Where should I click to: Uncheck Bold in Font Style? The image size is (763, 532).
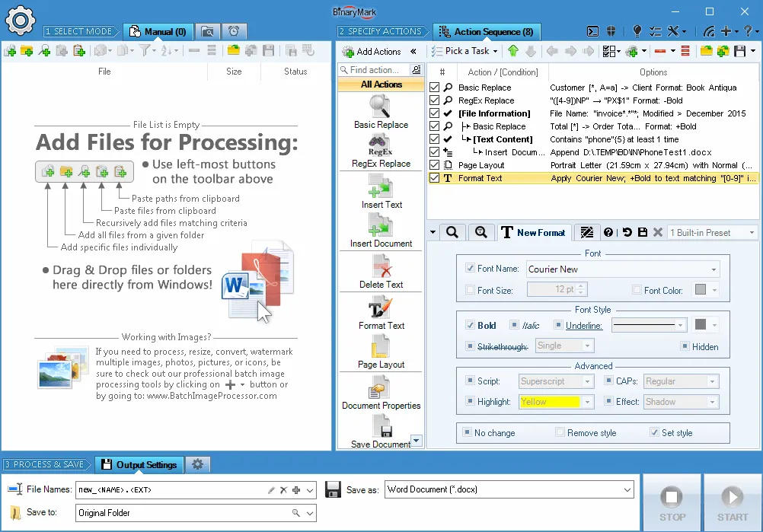470,325
